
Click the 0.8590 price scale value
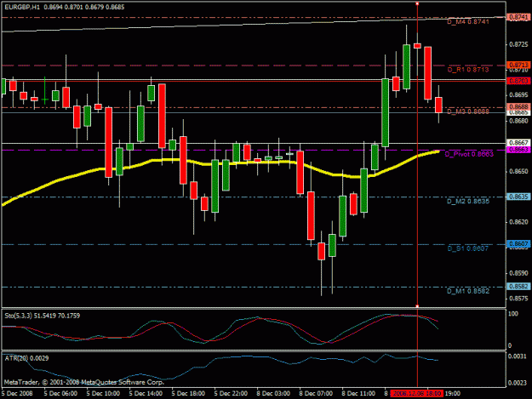tap(518, 273)
